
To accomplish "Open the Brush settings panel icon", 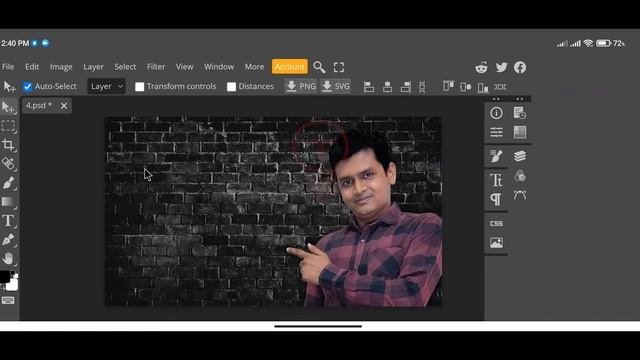I will click(x=496, y=156).
